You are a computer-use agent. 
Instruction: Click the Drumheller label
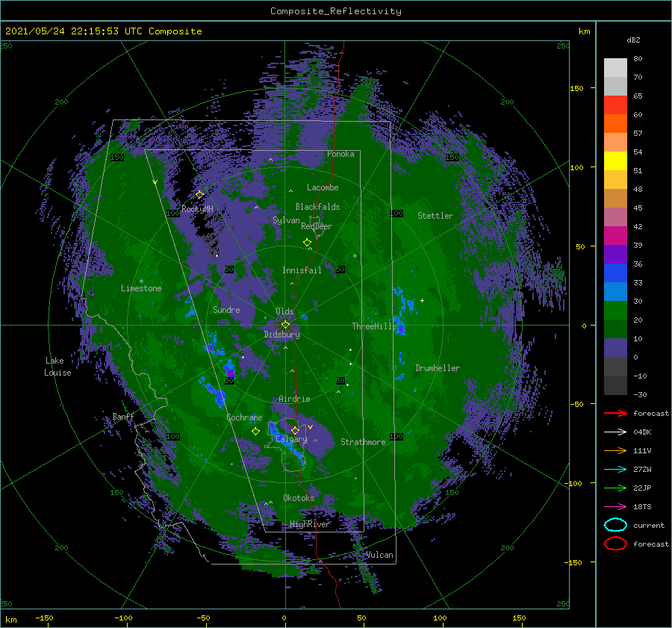[438, 368]
